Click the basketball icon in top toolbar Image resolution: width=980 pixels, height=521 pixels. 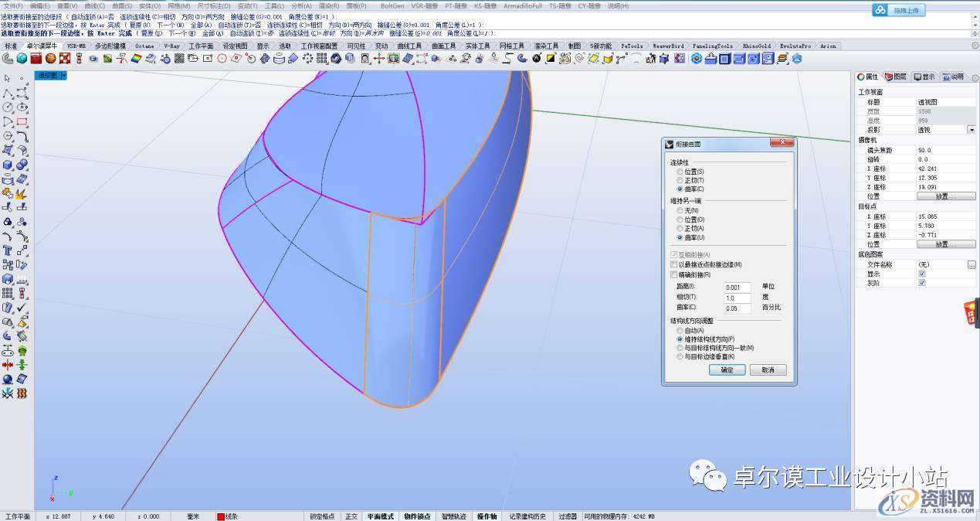[x=50, y=58]
